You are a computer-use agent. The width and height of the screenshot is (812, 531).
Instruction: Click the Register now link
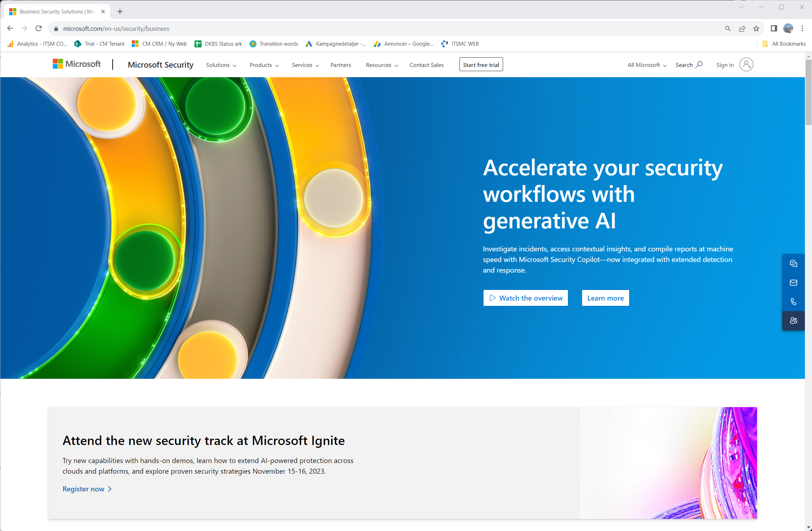coord(87,489)
